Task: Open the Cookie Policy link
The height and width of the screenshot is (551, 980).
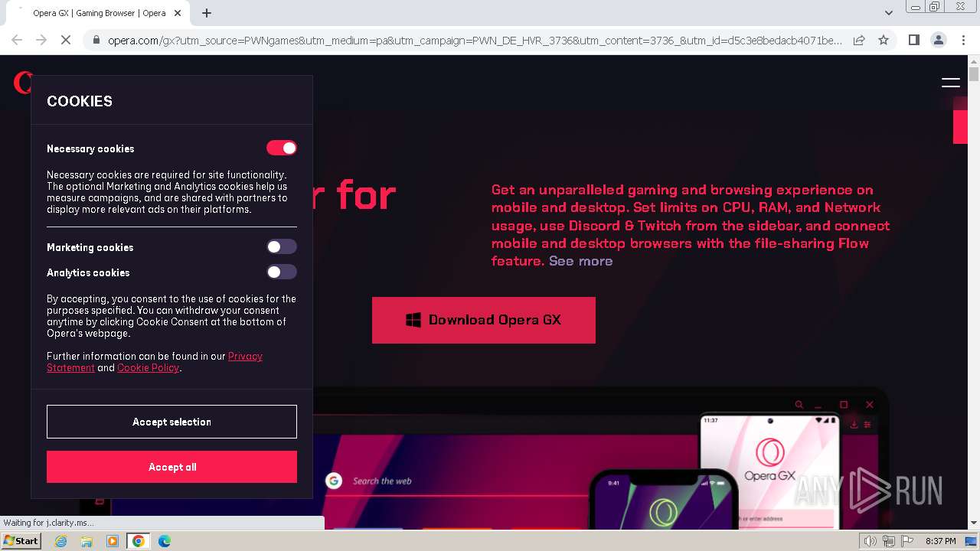Action: click(x=148, y=368)
